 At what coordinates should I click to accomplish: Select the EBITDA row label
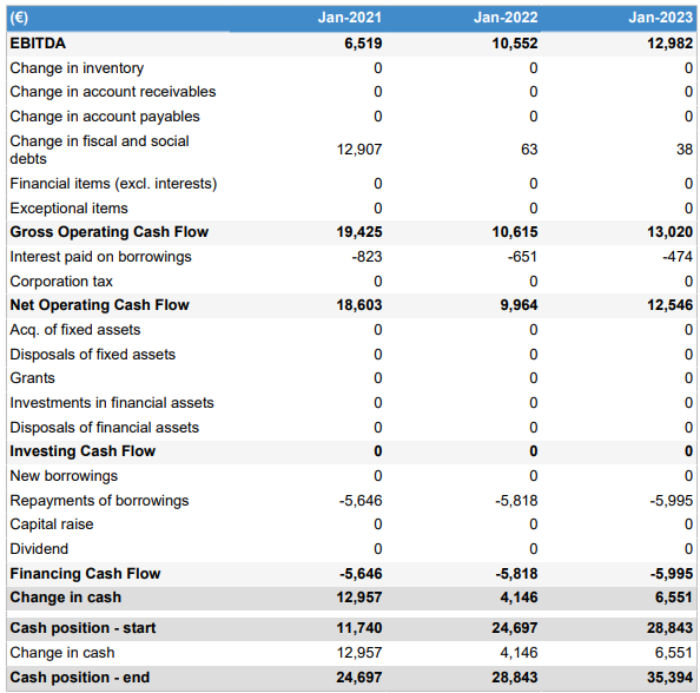38,43
